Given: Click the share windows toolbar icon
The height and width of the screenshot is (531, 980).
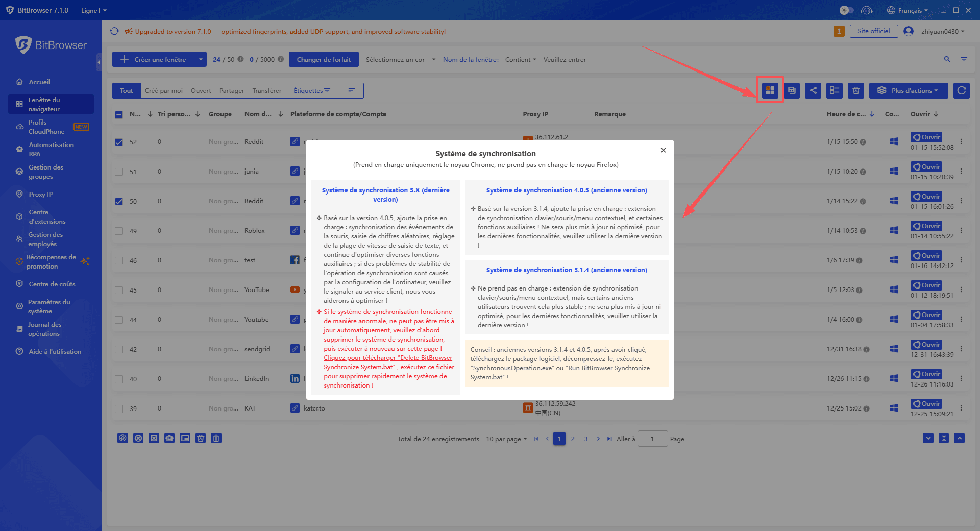Looking at the screenshot, I should (813, 90).
